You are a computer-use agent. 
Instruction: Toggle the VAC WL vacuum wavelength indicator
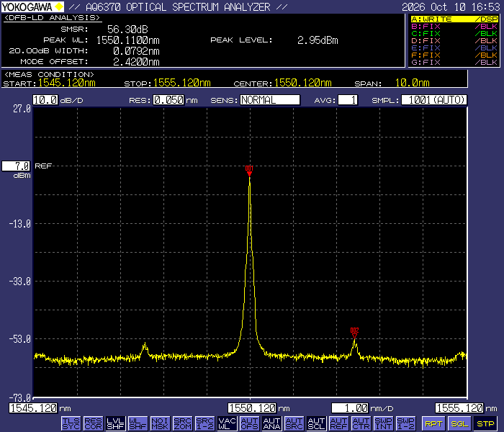pyautogui.click(x=227, y=423)
